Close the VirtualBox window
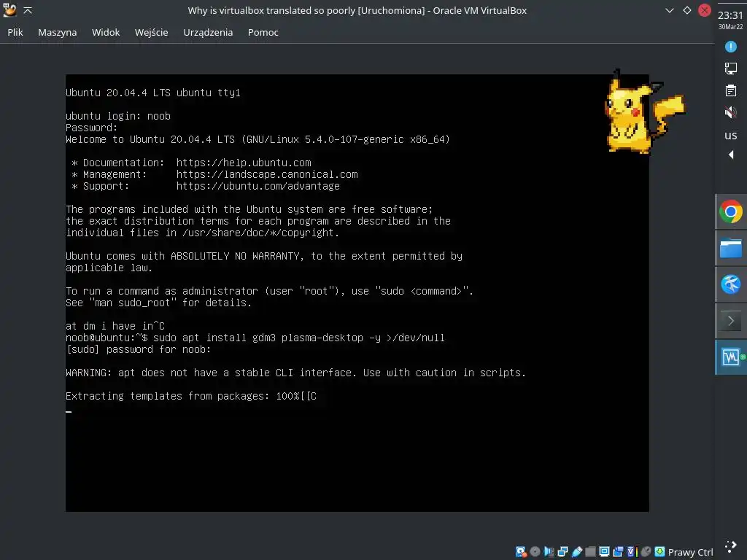This screenshot has width=747, height=560. (705, 10)
